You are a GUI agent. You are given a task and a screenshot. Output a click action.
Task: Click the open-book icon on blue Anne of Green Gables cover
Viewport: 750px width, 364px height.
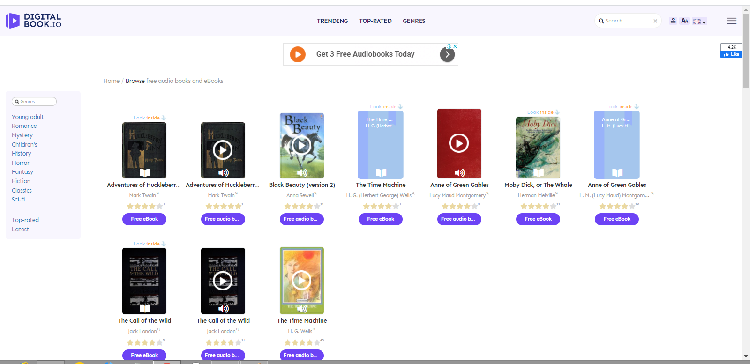617,173
